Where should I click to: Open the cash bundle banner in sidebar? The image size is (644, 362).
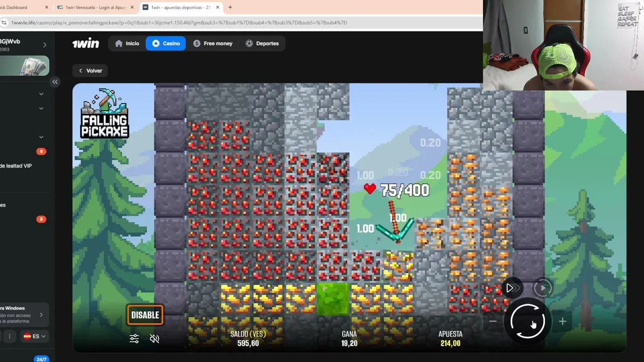pos(25,66)
